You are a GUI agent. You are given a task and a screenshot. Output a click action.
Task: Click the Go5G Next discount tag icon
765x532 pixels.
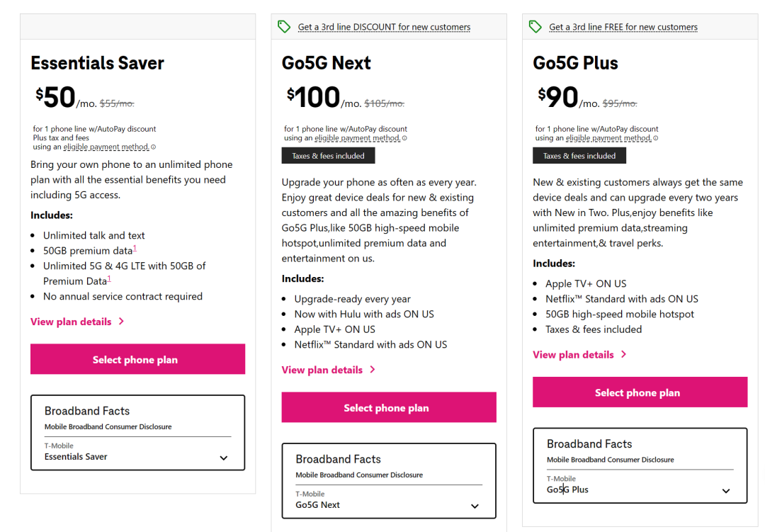tap(284, 26)
